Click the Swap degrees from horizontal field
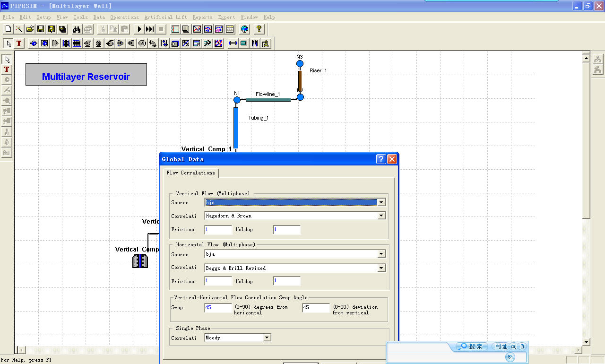605x364 pixels. (x=218, y=308)
